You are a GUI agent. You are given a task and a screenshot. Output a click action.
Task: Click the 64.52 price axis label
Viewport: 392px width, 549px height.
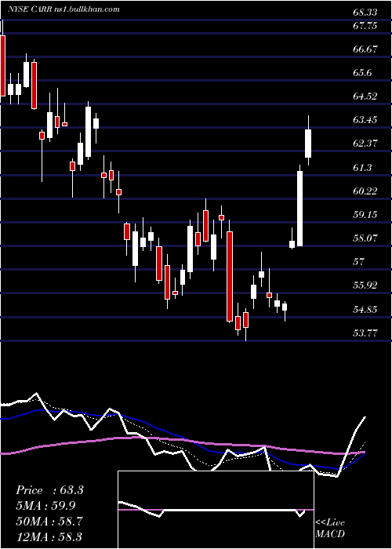coord(365,96)
